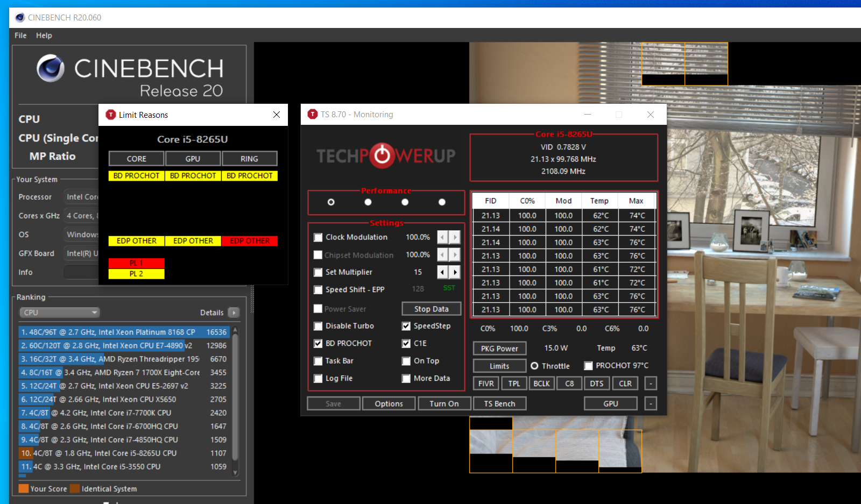Open the Options dialog in ThrottleStop
Screen dimensions: 861x504
click(389, 403)
